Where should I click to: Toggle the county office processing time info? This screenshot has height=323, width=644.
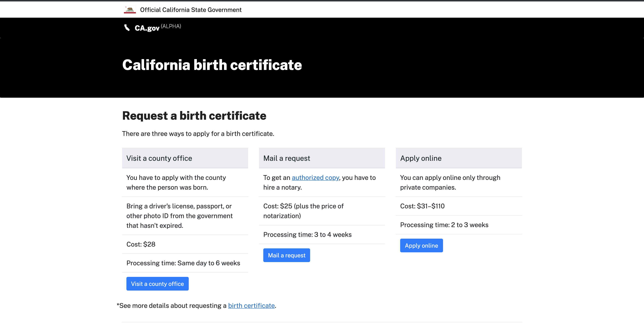183,262
